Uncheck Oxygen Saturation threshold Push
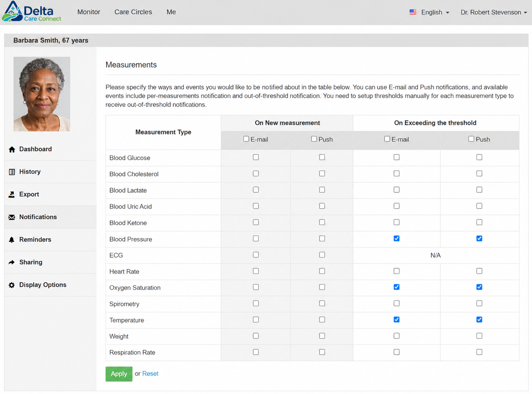The width and height of the screenshot is (532, 394). coord(479,287)
